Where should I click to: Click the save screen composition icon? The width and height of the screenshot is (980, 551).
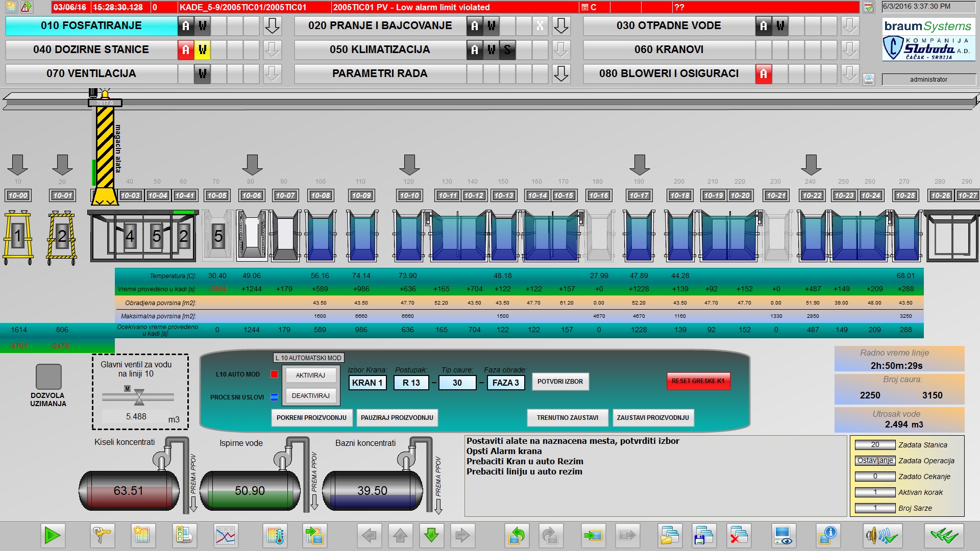click(703, 535)
